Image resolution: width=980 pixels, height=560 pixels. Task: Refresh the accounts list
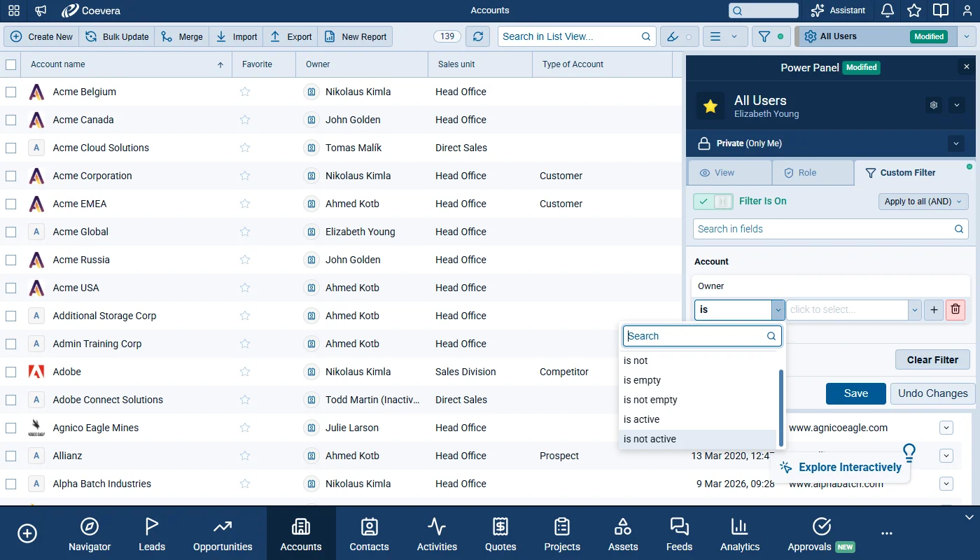pos(478,36)
